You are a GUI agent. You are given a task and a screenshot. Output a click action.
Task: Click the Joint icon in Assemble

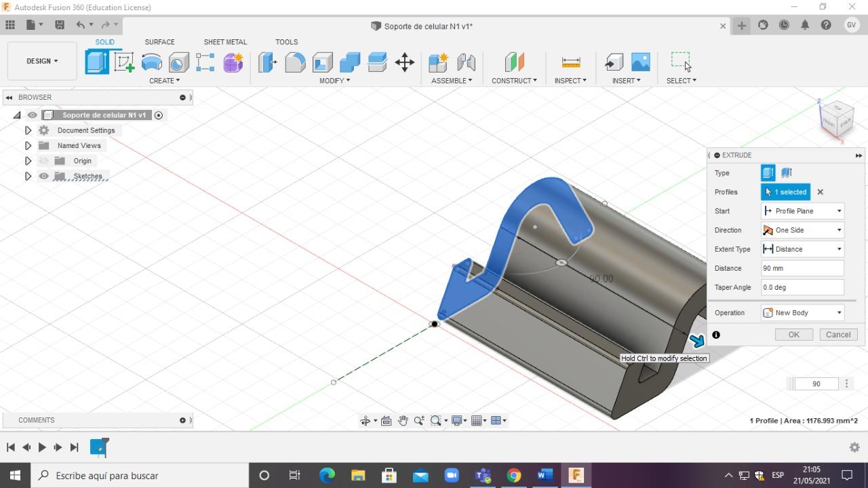[466, 62]
